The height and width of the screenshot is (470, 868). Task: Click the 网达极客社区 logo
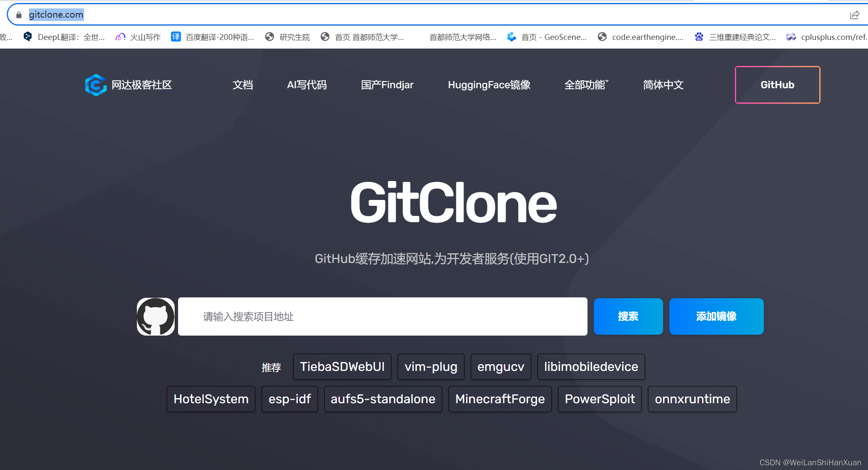click(x=128, y=85)
